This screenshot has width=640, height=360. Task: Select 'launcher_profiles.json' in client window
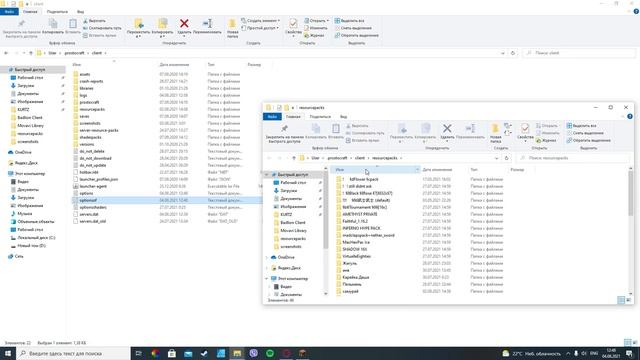98,179
